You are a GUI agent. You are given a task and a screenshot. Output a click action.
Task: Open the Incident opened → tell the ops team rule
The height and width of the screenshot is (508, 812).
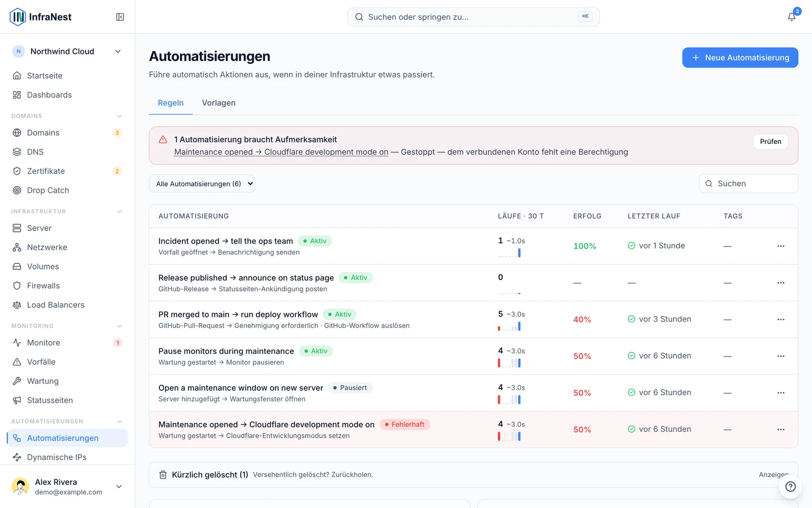226,241
